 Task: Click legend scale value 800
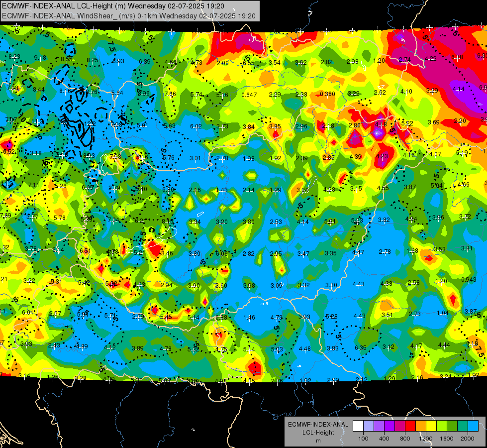point(405,439)
